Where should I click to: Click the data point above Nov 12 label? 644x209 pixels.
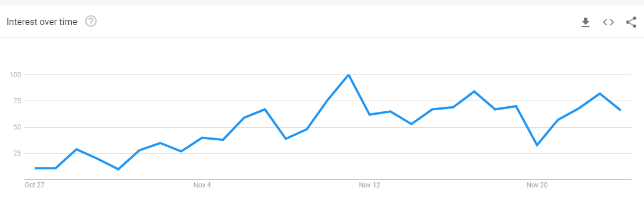click(369, 114)
